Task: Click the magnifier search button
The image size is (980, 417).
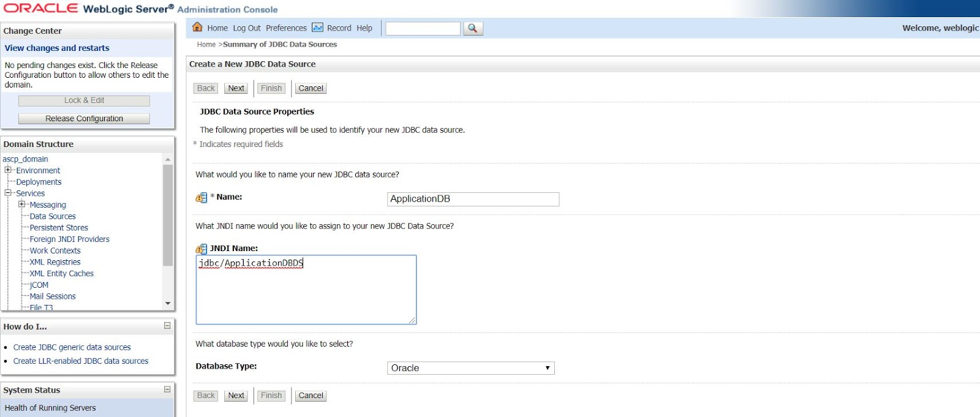Action: click(473, 28)
